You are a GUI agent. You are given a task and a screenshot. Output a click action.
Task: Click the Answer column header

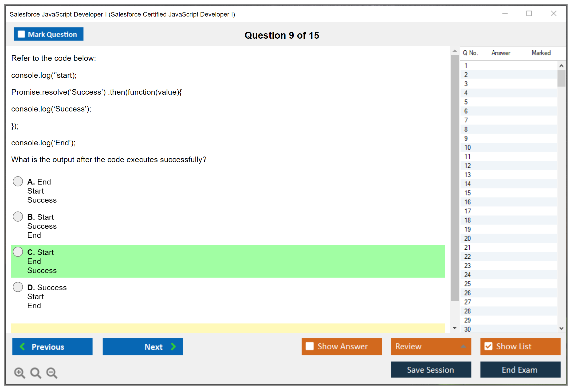[501, 53]
